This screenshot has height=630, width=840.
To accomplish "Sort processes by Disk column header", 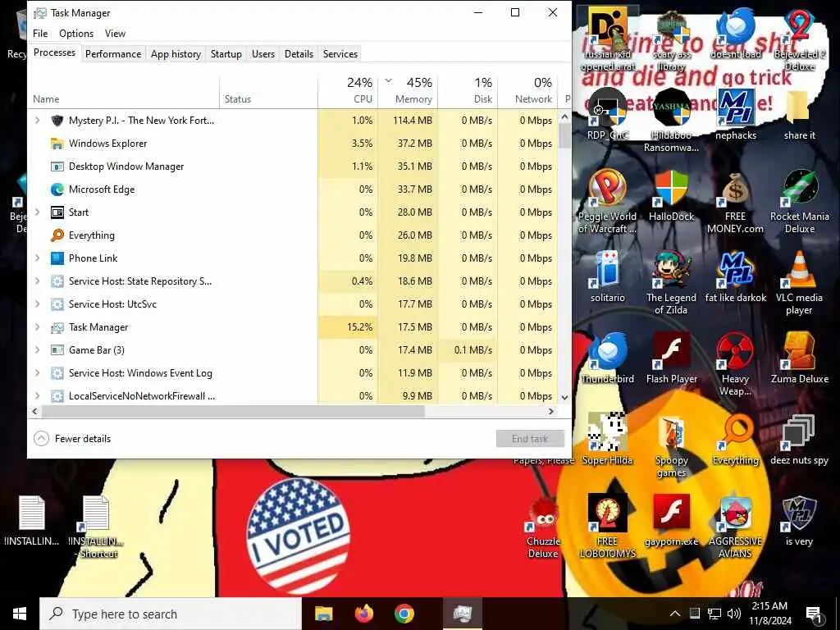I will point(468,91).
